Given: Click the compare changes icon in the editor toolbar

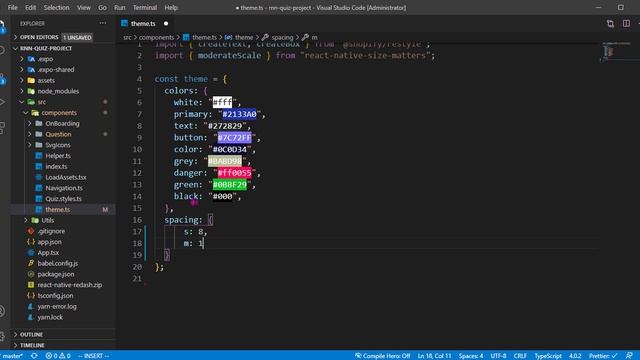Looking at the screenshot, I should coord(610,24).
